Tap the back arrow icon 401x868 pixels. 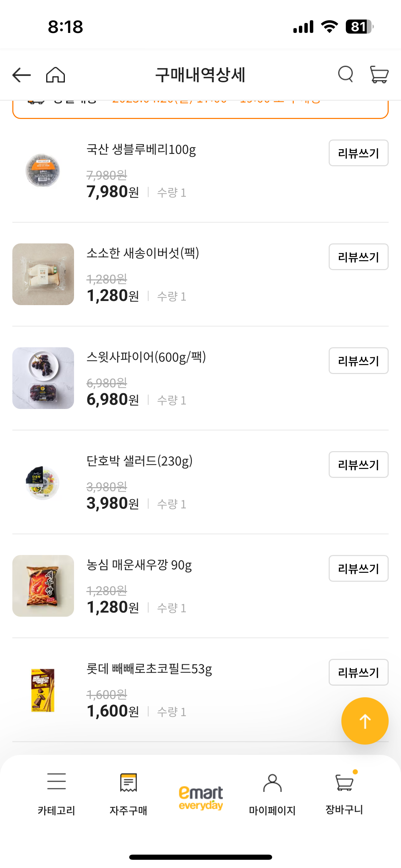(21, 75)
